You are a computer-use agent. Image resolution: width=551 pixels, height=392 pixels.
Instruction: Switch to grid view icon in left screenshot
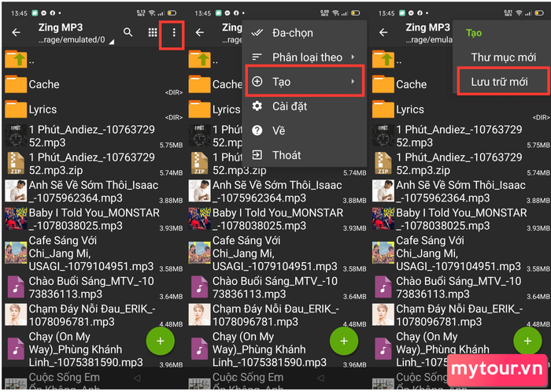[153, 33]
